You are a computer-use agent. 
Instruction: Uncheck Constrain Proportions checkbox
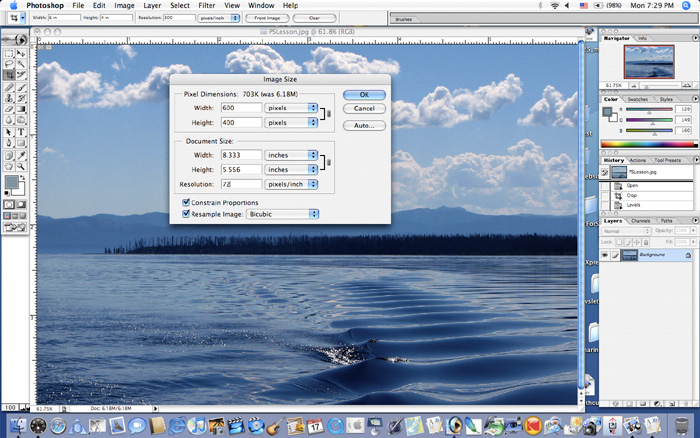[x=186, y=202]
